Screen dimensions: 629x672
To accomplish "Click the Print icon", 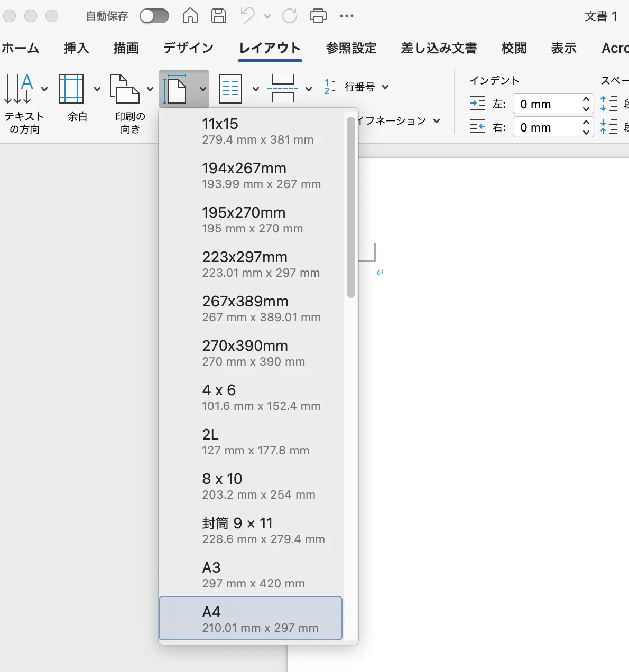I will (318, 16).
